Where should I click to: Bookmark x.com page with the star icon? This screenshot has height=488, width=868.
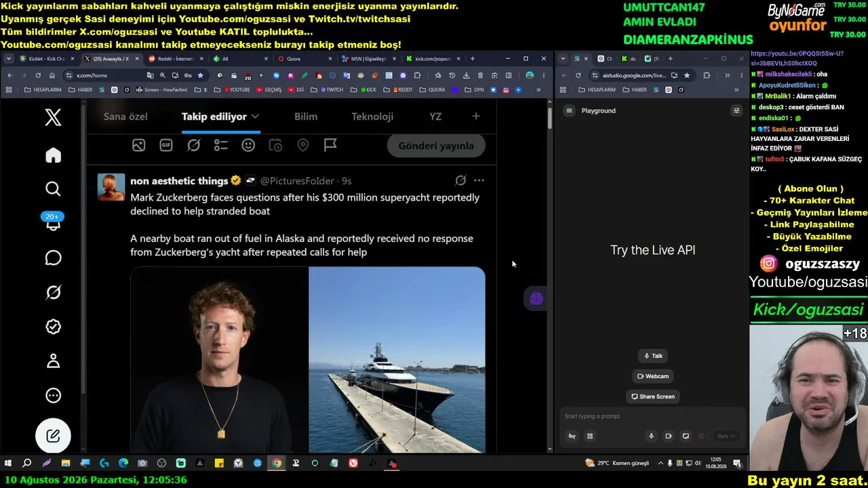200,75
